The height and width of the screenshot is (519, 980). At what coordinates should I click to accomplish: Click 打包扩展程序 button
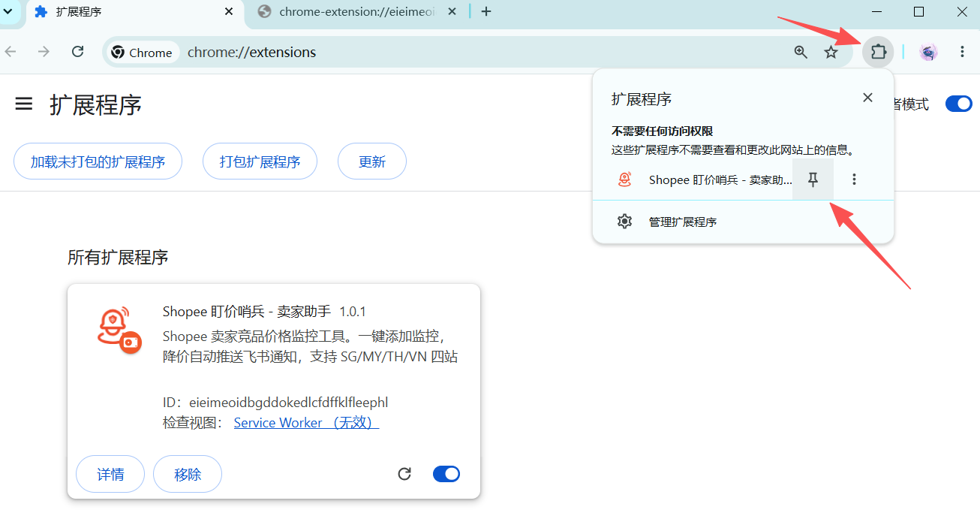pyautogui.click(x=260, y=161)
